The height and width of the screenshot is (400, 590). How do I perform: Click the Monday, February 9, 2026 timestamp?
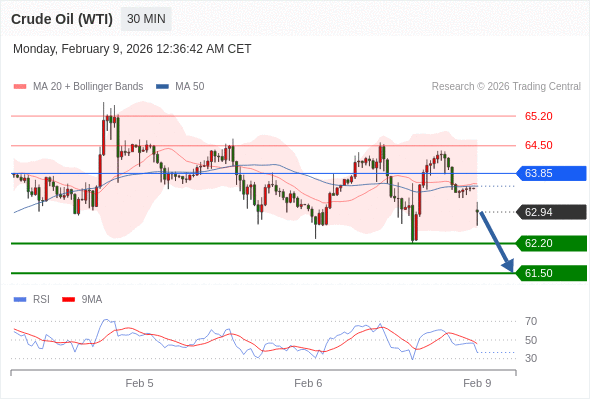(x=132, y=49)
